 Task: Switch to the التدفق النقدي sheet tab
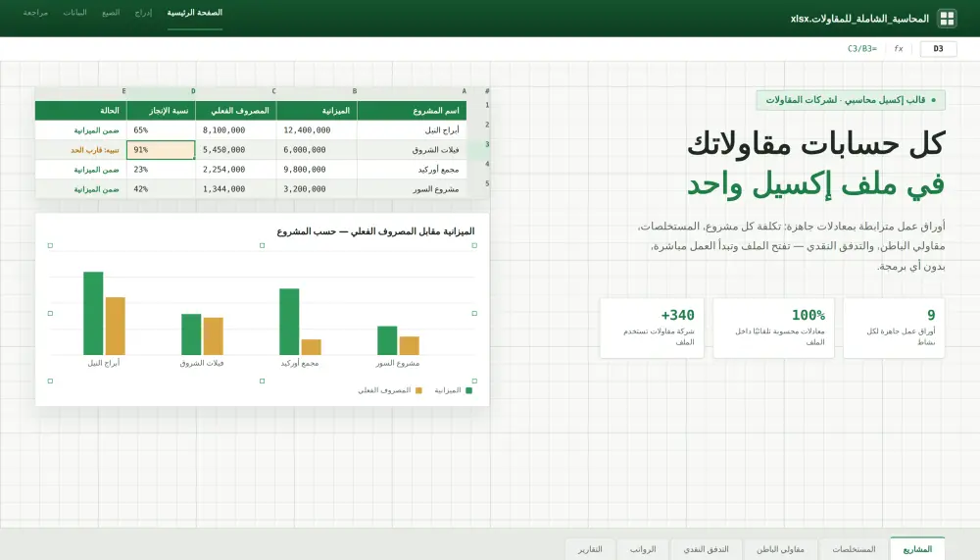pos(706,549)
